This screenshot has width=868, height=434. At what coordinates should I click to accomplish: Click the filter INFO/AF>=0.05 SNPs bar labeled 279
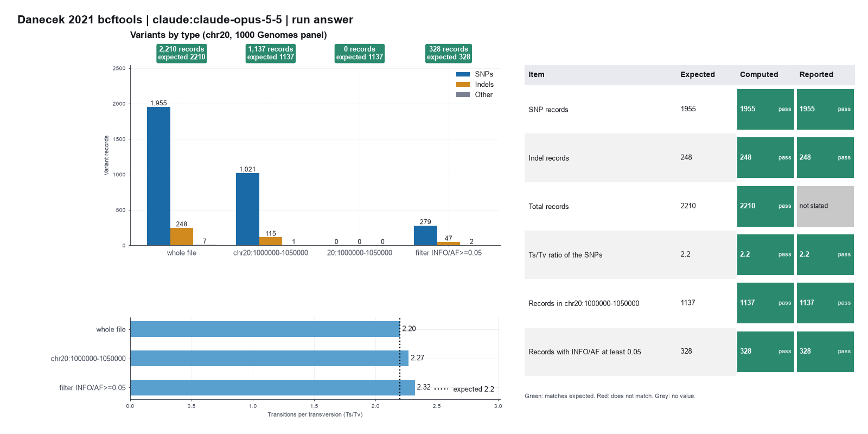[425, 235]
